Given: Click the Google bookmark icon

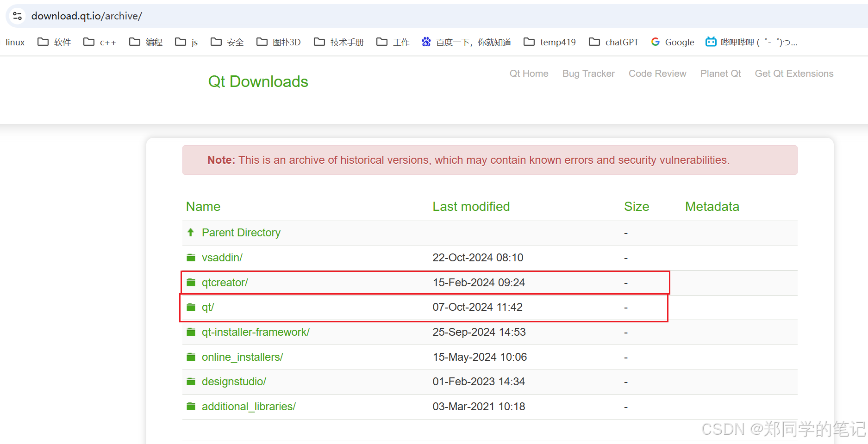Looking at the screenshot, I should tap(655, 42).
